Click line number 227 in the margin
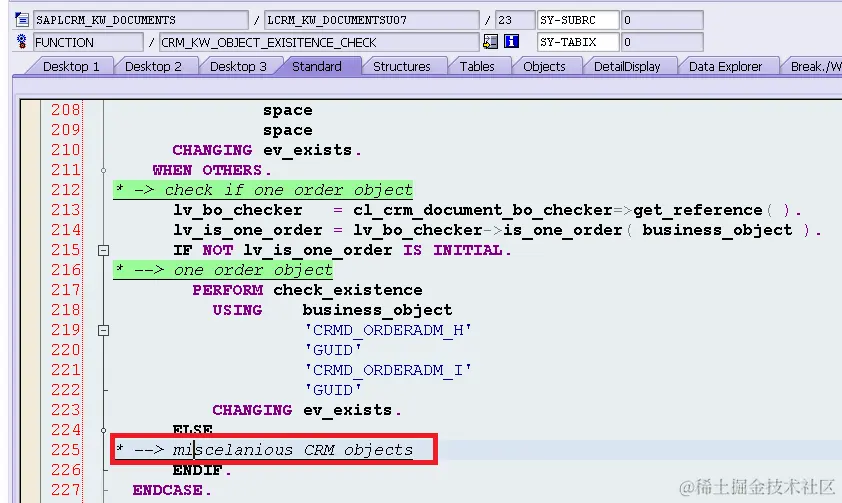842x503 pixels. click(x=66, y=490)
